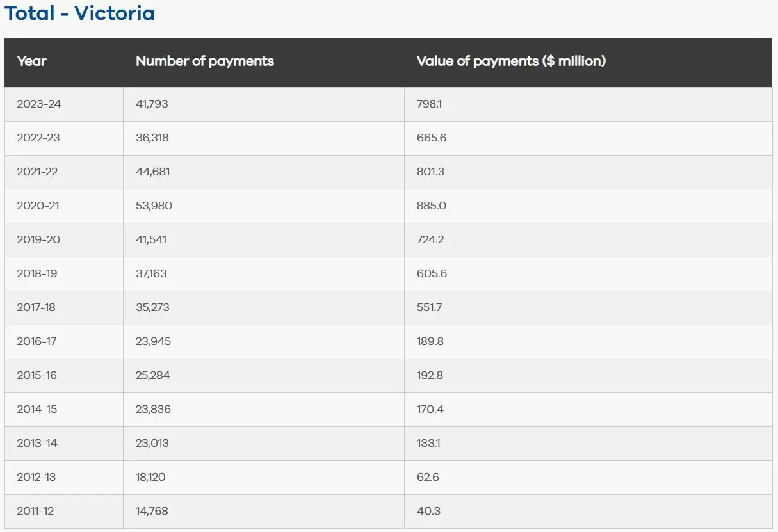Click the 2019-20 year cell

pos(38,239)
